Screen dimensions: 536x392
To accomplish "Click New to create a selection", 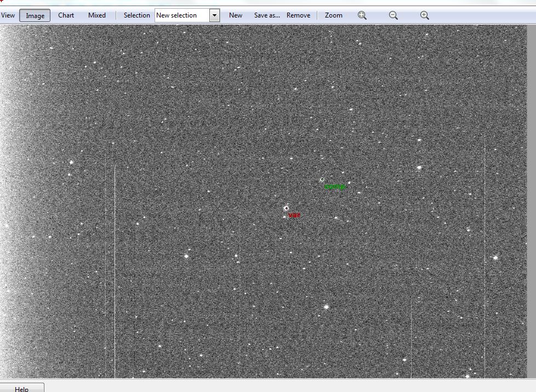I will [236, 15].
